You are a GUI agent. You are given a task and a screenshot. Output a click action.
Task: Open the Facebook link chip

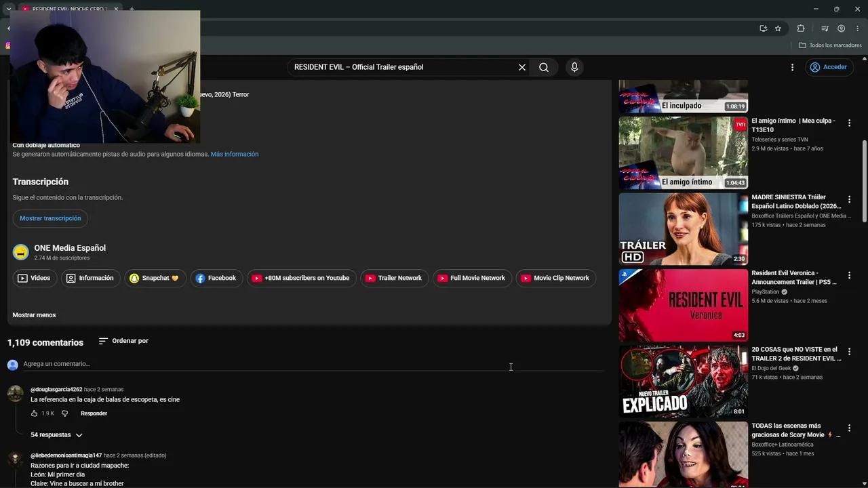pyautogui.click(x=216, y=278)
